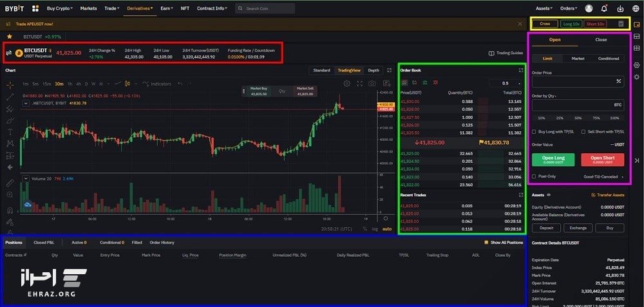644x307 pixels.
Task: Open the Good-Till-Canceled dropdown
Action: pyautogui.click(x=603, y=177)
